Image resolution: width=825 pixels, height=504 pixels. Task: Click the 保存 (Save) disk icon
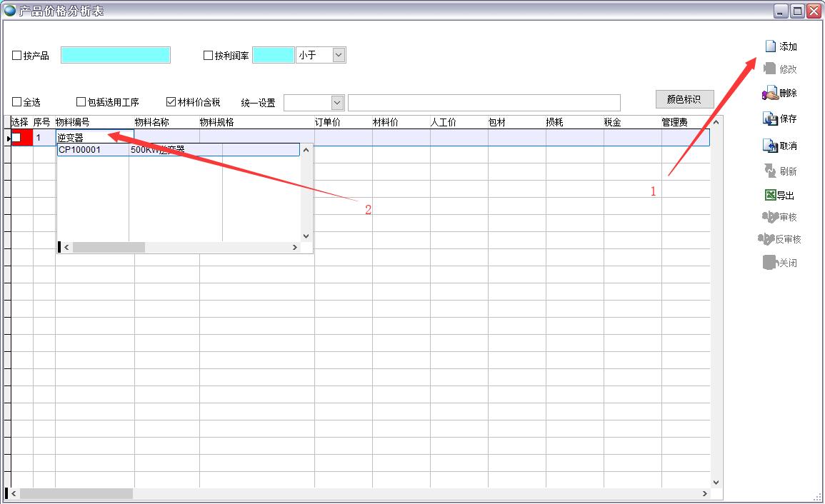pyautogui.click(x=770, y=119)
